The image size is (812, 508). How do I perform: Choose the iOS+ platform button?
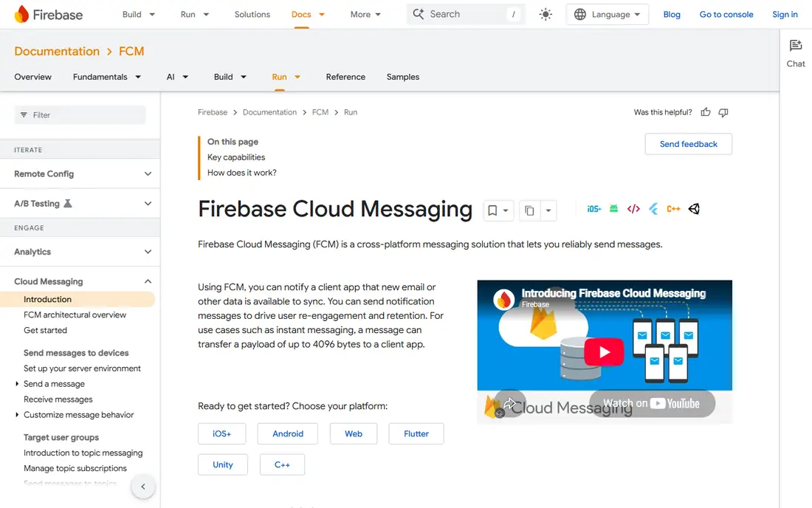221,434
